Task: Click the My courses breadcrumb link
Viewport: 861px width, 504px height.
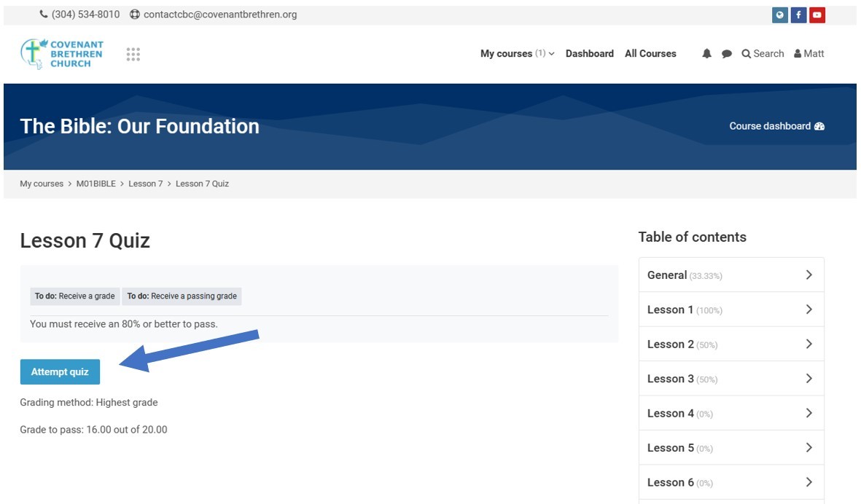Action: click(x=42, y=184)
